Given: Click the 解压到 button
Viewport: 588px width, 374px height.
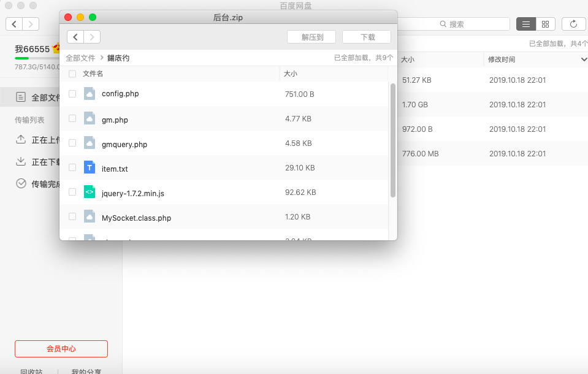Looking at the screenshot, I should (311, 37).
